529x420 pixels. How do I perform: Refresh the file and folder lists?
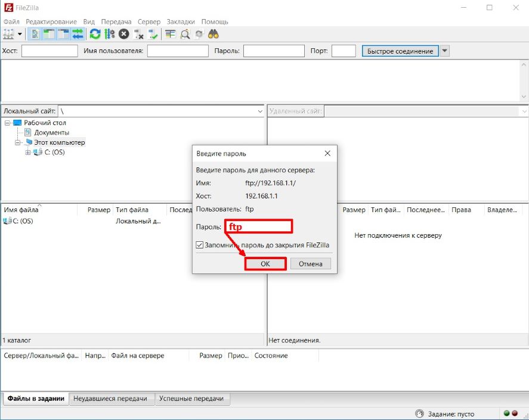pyautogui.click(x=95, y=35)
